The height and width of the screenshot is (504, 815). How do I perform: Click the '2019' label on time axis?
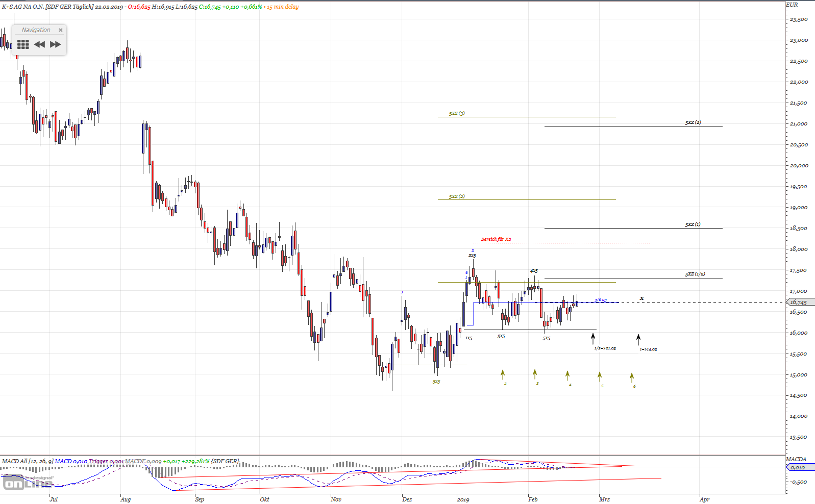(463, 499)
